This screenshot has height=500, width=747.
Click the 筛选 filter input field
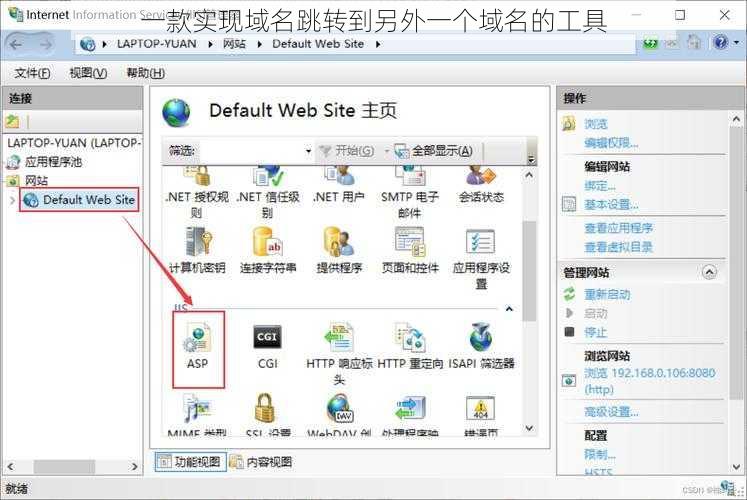250,151
